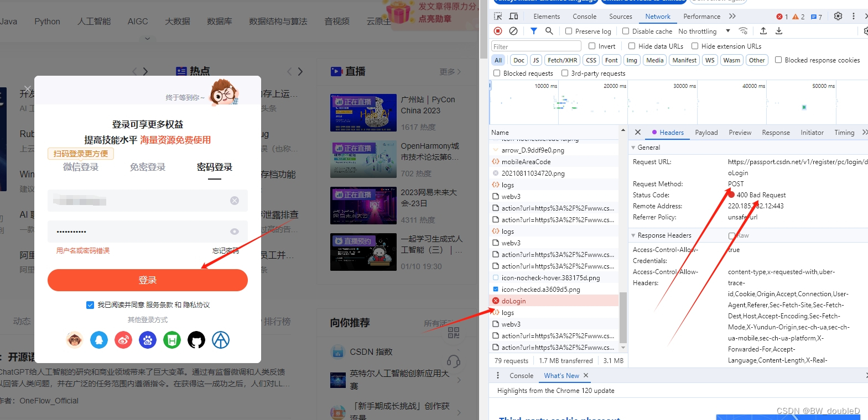
Task: Click the blue issues count badge
Action: [817, 17]
